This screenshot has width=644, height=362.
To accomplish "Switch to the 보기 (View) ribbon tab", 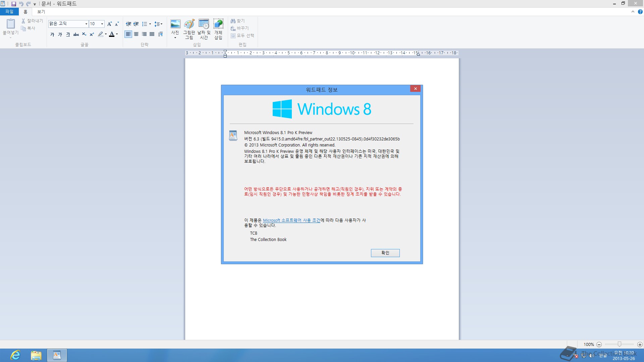I will [41, 12].
